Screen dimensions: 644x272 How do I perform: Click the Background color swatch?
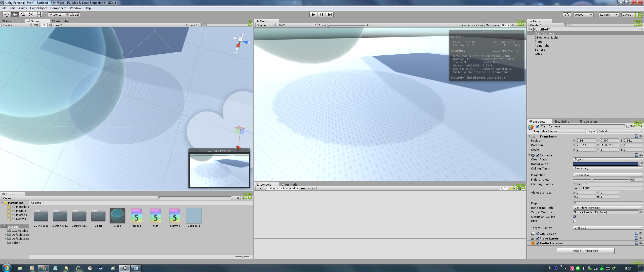[606, 164]
